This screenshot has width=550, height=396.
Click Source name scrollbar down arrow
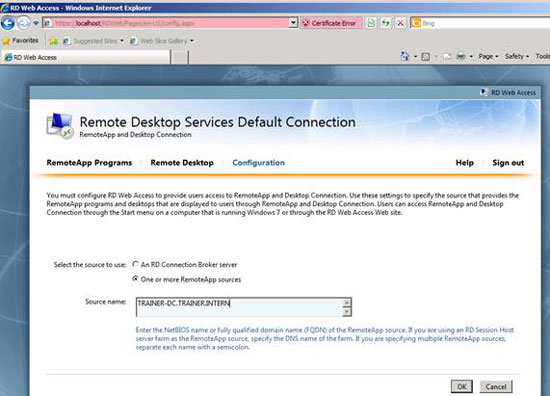click(347, 311)
